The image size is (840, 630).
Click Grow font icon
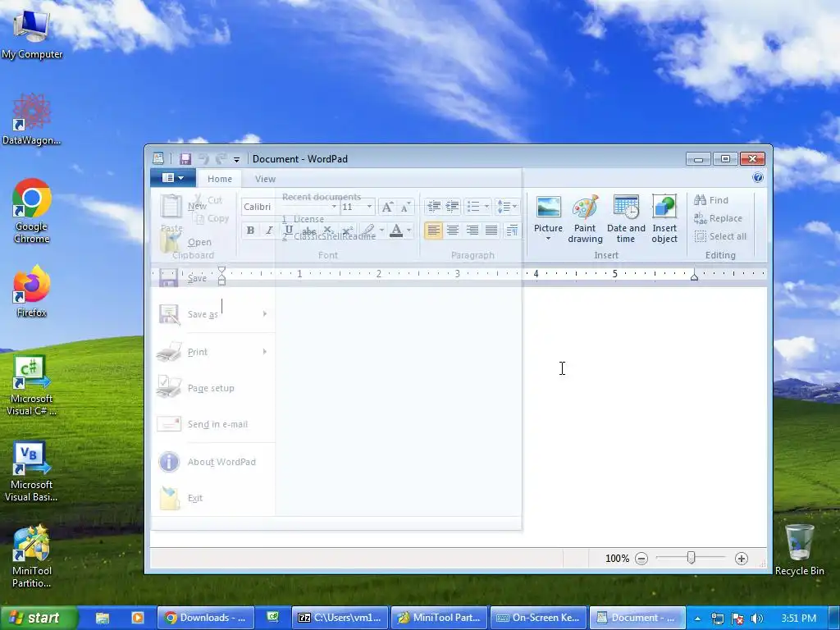pyautogui.click(x=387, y=207)
